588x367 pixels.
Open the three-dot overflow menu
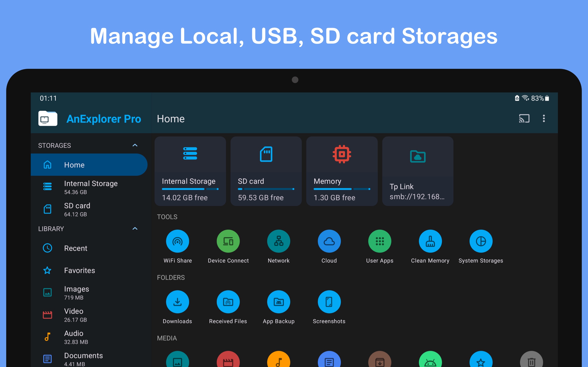pos(544,119)
